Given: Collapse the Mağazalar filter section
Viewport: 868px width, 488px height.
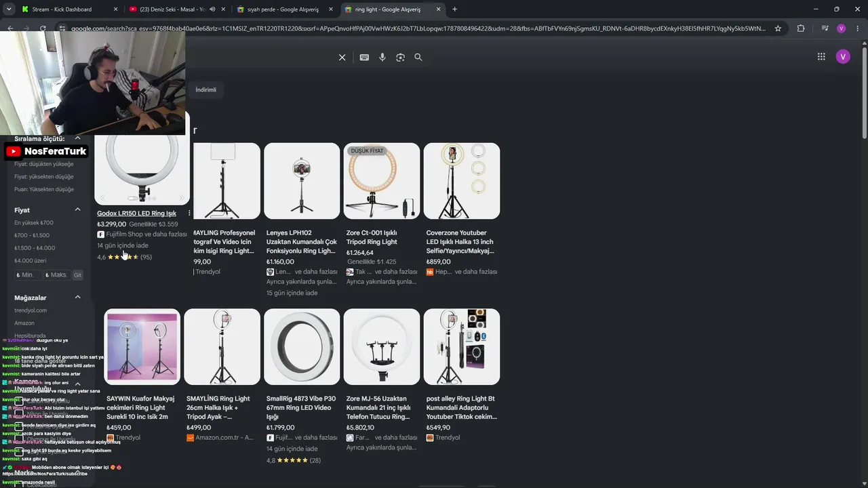Looking at the screenshot, I should pos(77,298).
